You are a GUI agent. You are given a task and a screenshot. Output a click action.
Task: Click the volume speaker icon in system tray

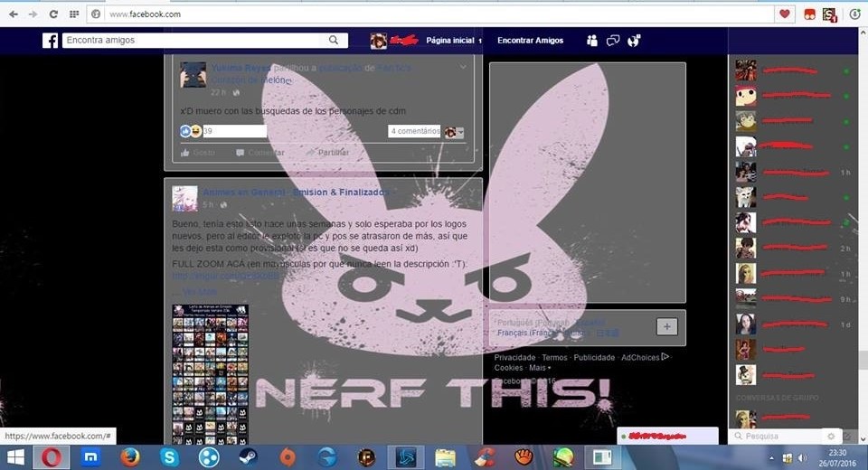802,458
